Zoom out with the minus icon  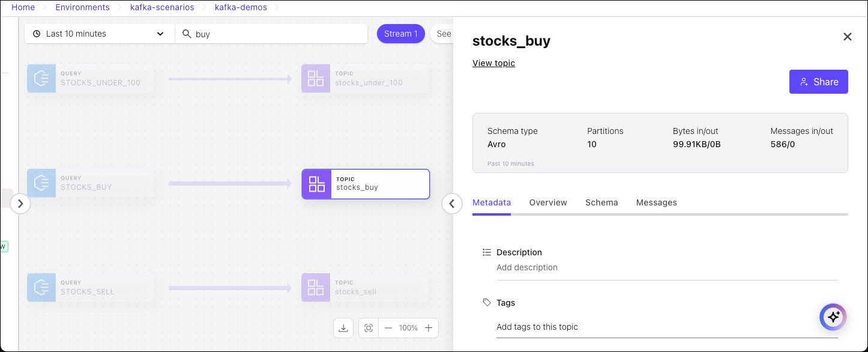(388, 328)
